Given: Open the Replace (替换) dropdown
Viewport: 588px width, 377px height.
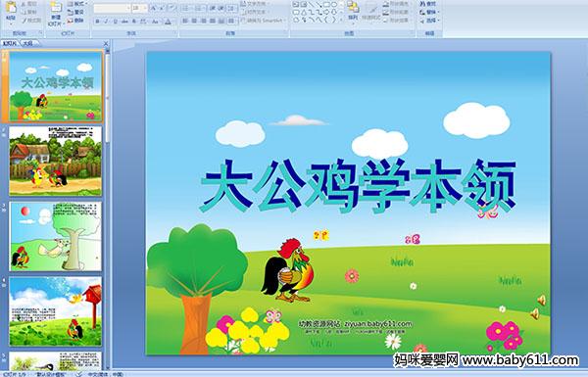Looking at the screenshot, I should (429, 12).
